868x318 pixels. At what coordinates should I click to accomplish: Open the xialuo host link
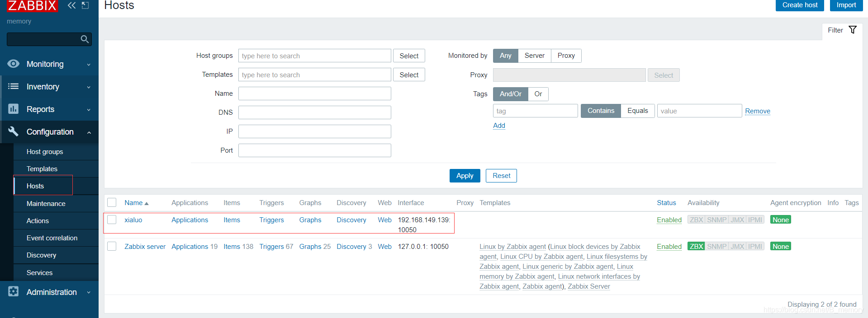(x=133, y=220)
